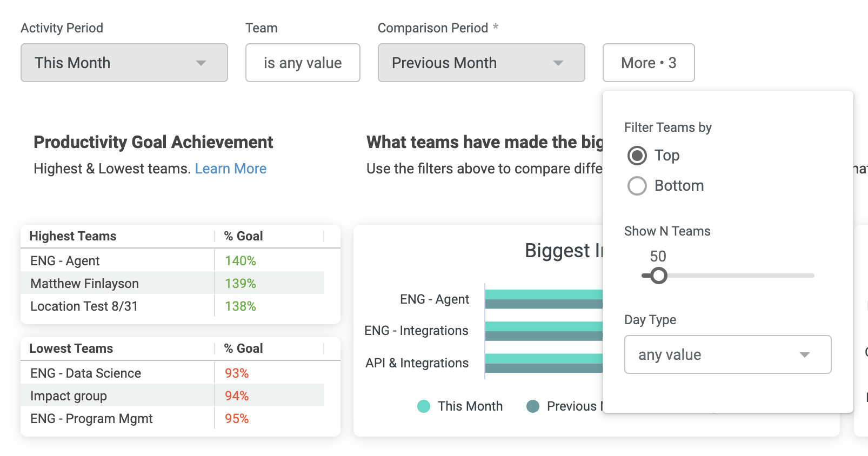
Task: Open the Team filter field
Action: click(303, 63)
